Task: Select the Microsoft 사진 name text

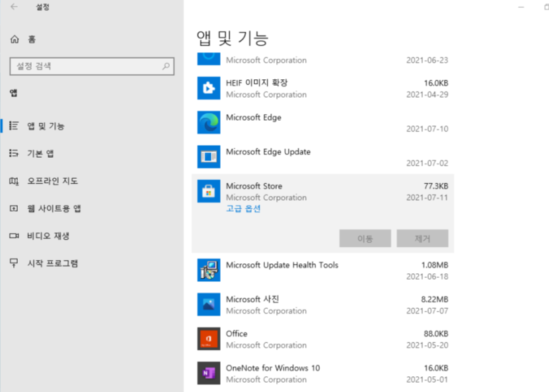Action: tap(252, 300)
